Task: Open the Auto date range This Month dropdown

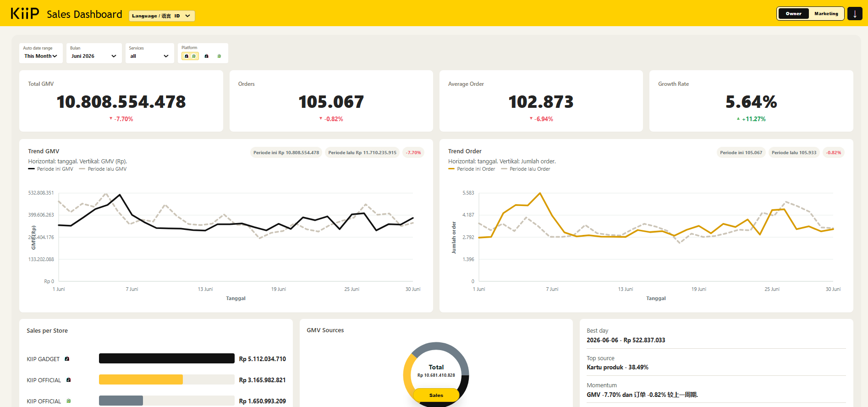Action: (x=41, y=53)
